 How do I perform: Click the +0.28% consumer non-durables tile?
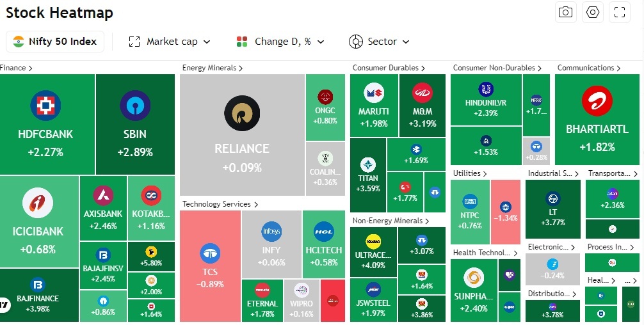click(x=536, y=152)
